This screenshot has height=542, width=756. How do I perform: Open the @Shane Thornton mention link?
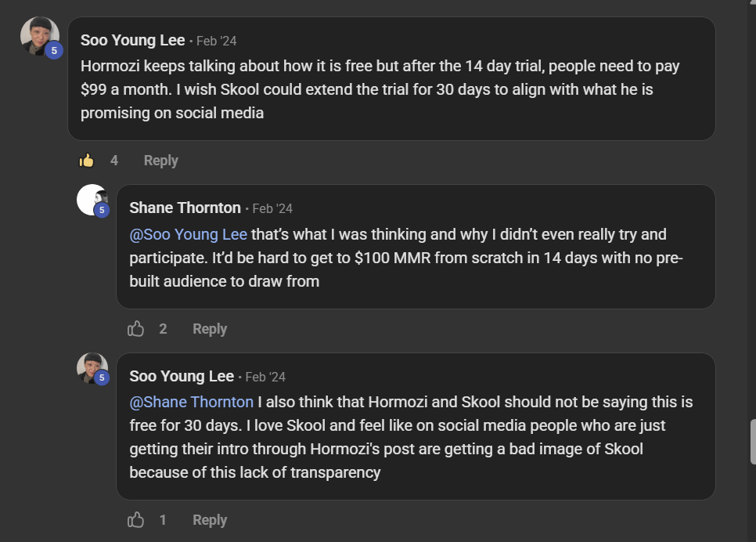click(192, 402)
